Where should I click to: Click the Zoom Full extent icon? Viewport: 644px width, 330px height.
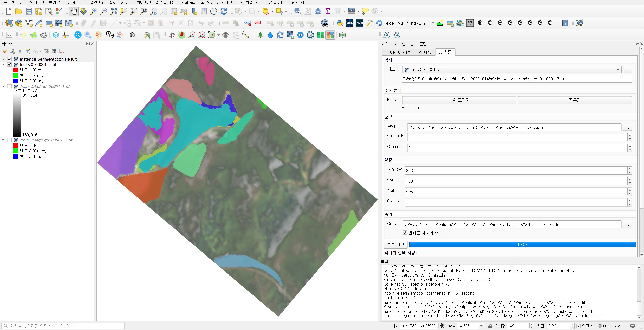pyautogui.click(x=114, y=11)
